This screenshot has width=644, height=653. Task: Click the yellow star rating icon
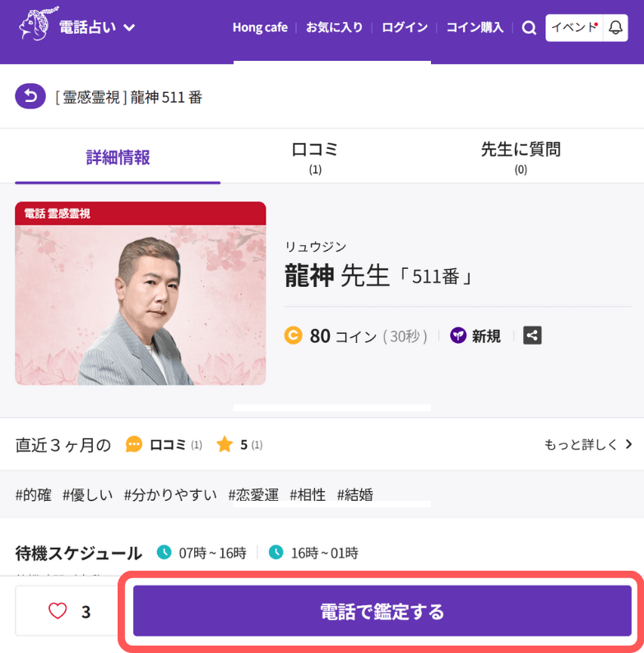point(225,445)
